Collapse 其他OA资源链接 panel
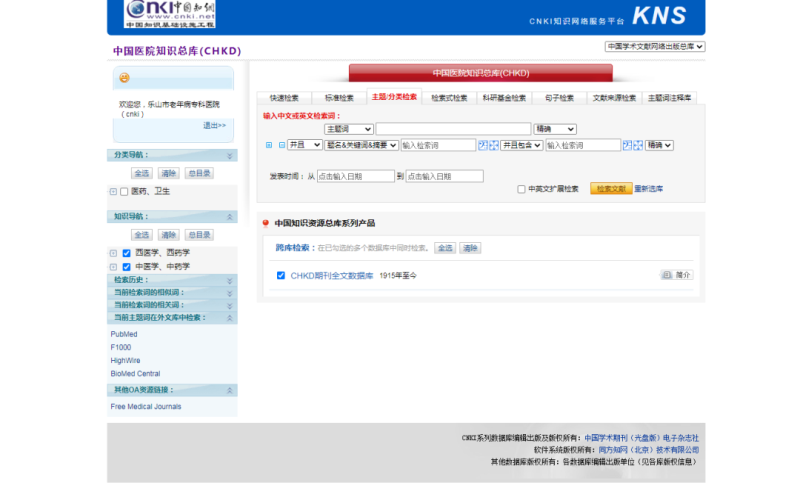 [x=230, y=390]
